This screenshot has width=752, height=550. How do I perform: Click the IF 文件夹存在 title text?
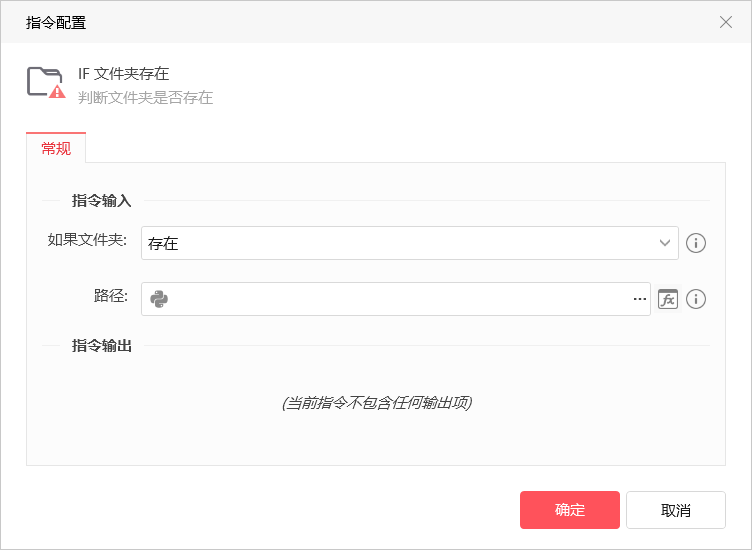point(124,74)
